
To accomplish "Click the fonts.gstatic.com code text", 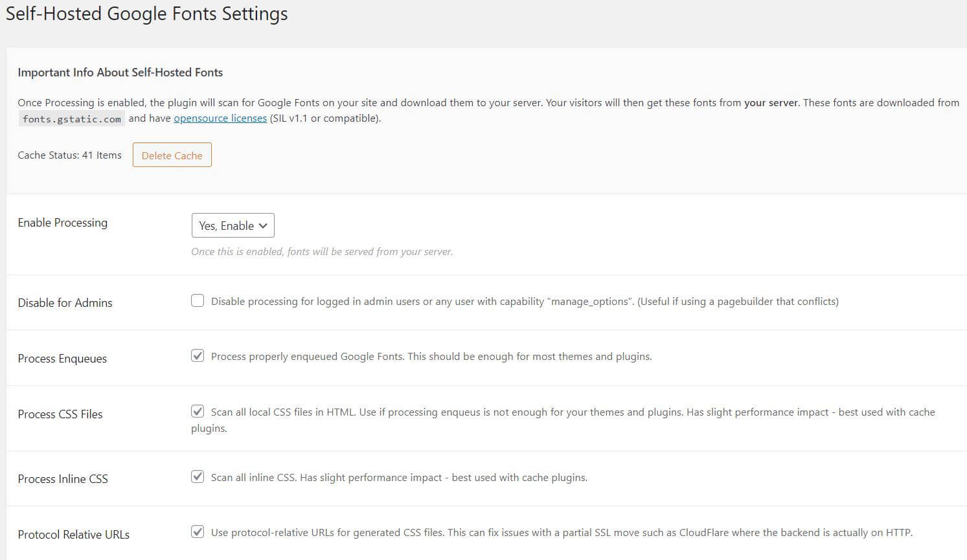I will point(71,119).
